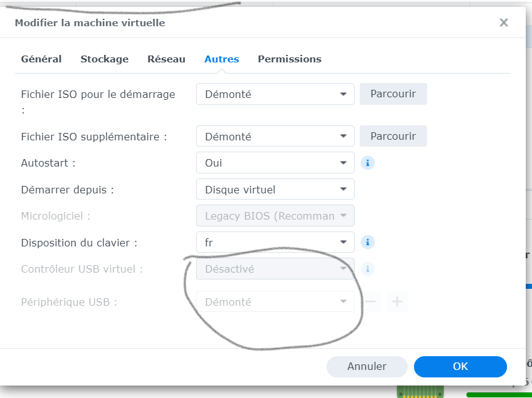This screenshot has height=398, width=532.
Task: Open the Fichier ISO supplémentaire dropdown
Action: coord(275,136)
